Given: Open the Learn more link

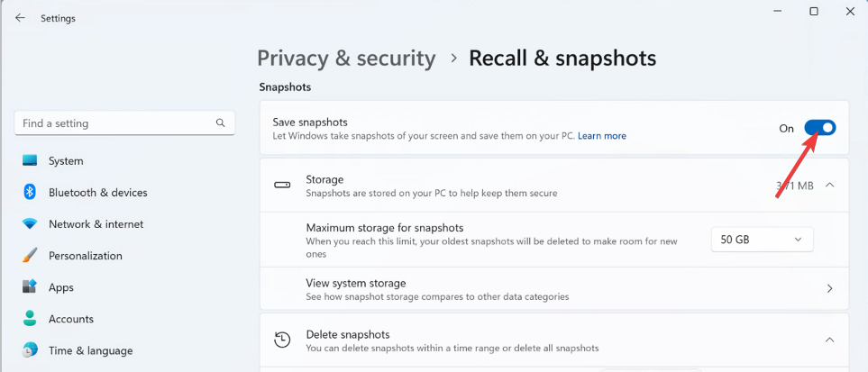Looking at the screenshot, I should tap(601, 136).
